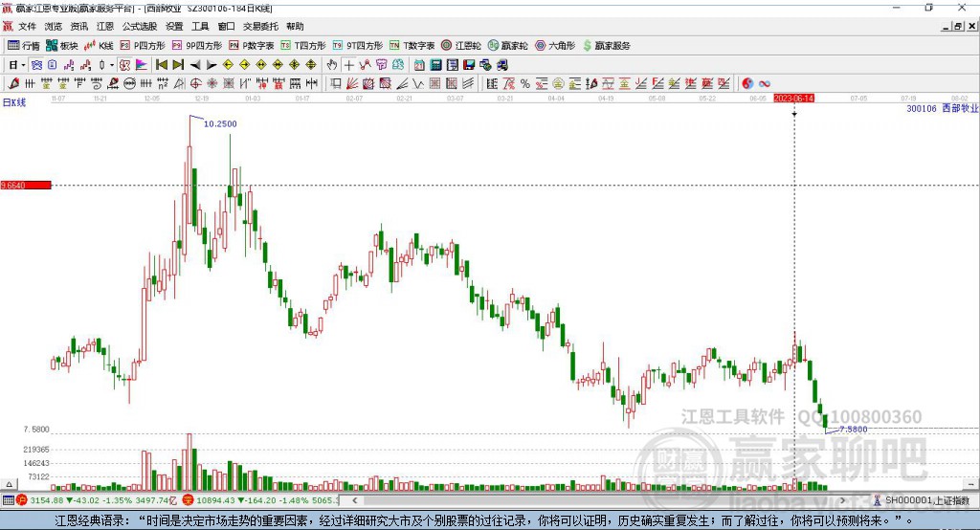The width and height of the screenshot is (980, 530).
Task: Jump to last bar icon
Action: (178, 65)
